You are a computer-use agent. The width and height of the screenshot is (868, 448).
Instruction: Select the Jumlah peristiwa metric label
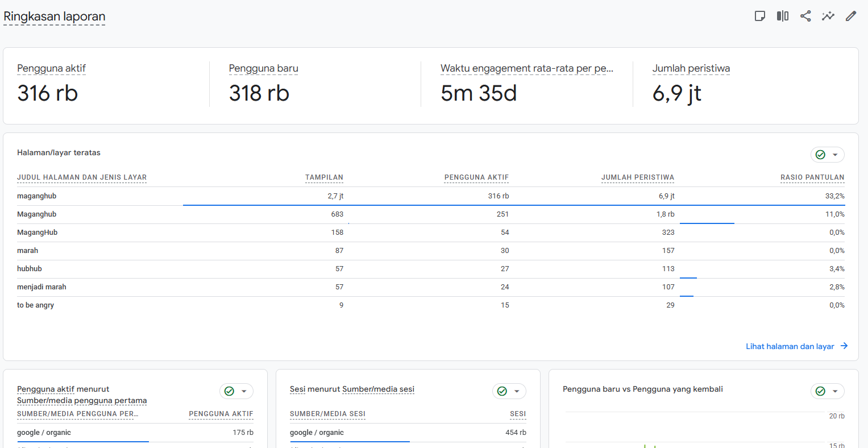click(x=691, y=68)
